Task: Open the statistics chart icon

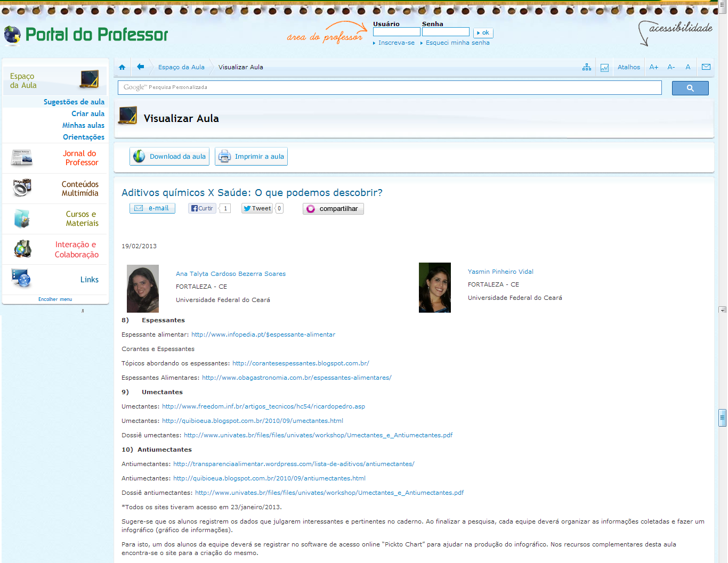Action: 604,68
